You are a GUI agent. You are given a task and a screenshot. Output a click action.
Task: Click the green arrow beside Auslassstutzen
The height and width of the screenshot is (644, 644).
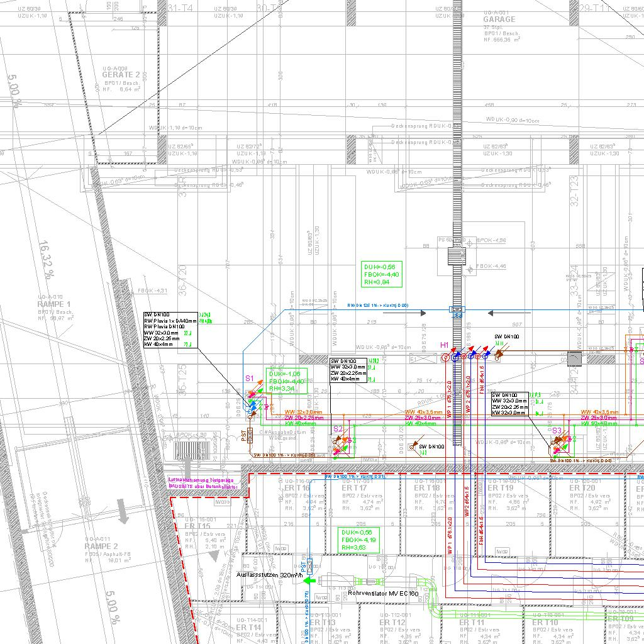point(309,580)
